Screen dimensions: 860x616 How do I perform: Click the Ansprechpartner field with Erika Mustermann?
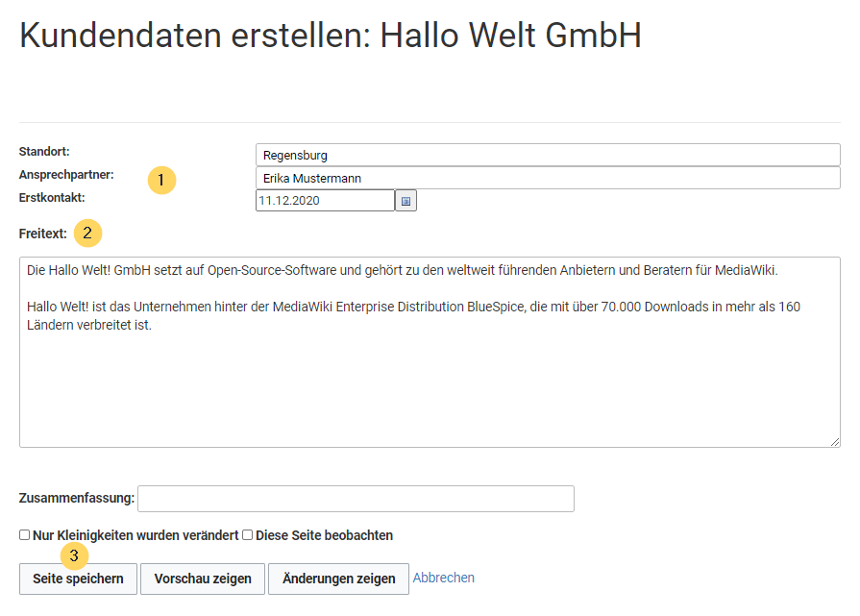[548, 178]
